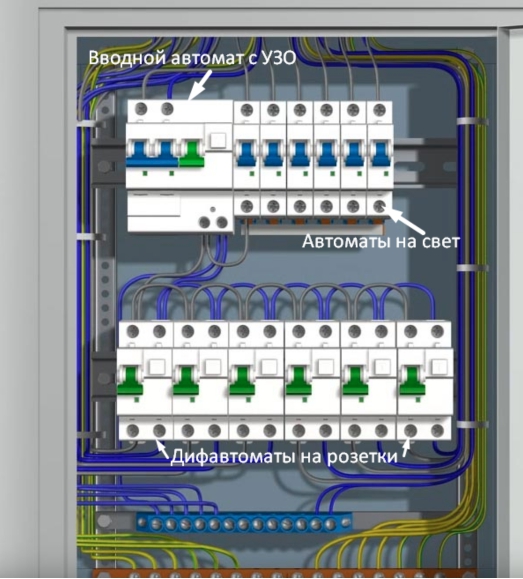523x579 pixels.
Task: Flip the rightmost blue lighting breaker lever
Action: (x=381, y=154)
